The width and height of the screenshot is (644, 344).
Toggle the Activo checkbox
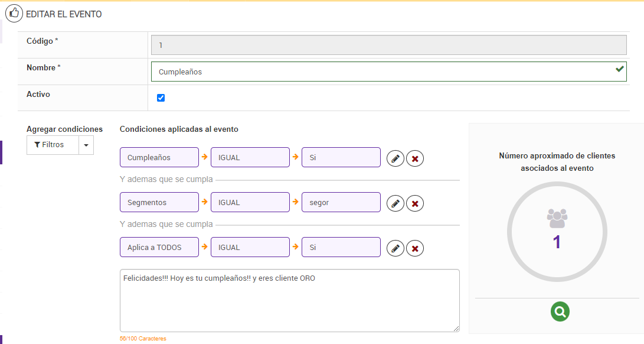[161, 98]
